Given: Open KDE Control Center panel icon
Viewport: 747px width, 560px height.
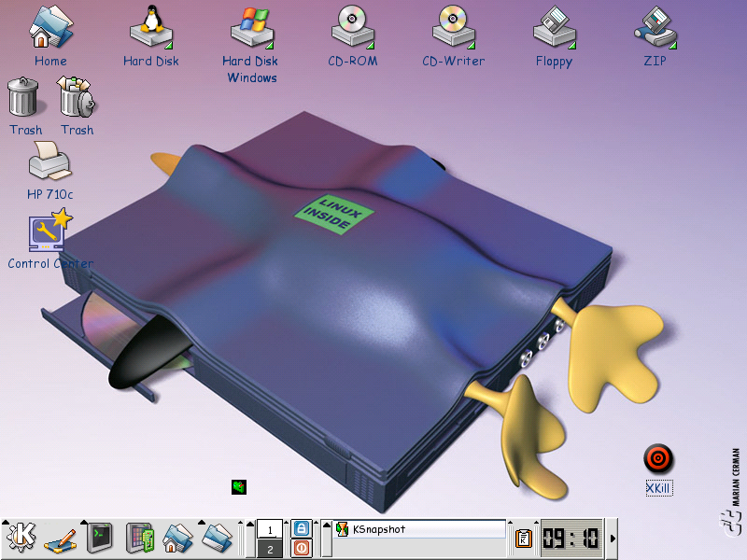Looking at the screenshot, I should (140, 539).
